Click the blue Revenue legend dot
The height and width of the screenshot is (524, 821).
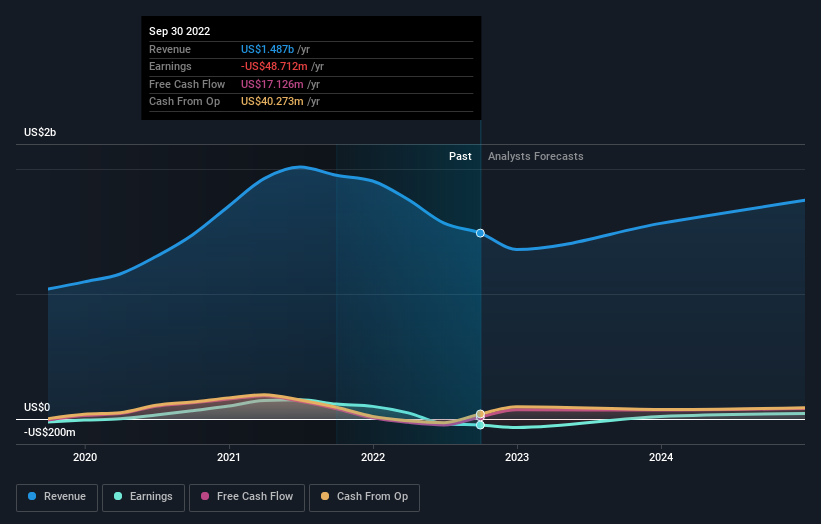(x=32, y=496)
